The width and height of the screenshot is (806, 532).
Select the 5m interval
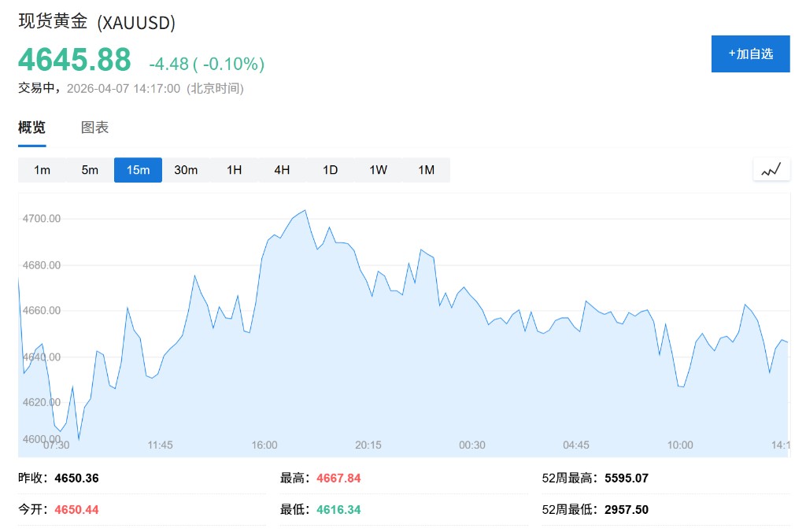pyautogui.click(x=90, y=170)
